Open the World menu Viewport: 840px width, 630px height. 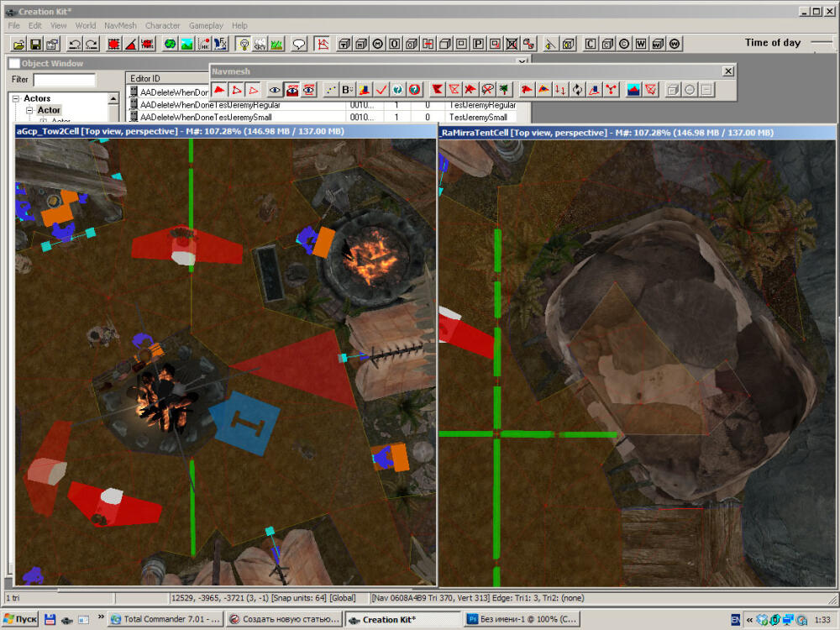pos(85,25)
